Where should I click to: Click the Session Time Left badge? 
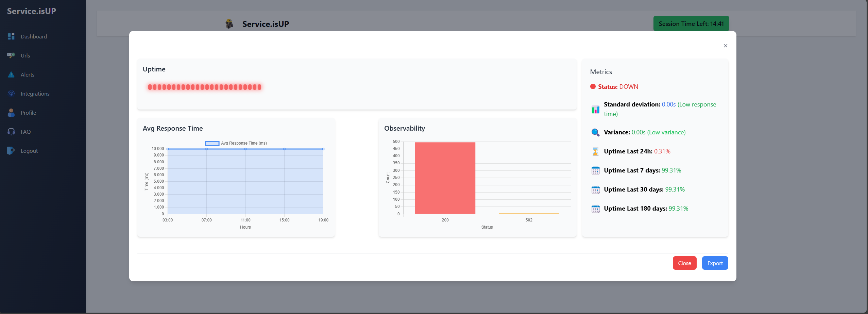tap(691, 23)
